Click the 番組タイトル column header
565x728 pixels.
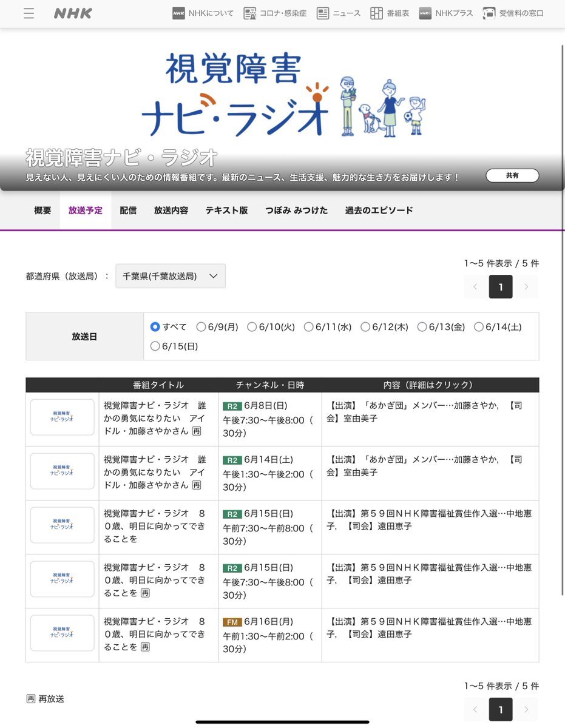(158, 385)
